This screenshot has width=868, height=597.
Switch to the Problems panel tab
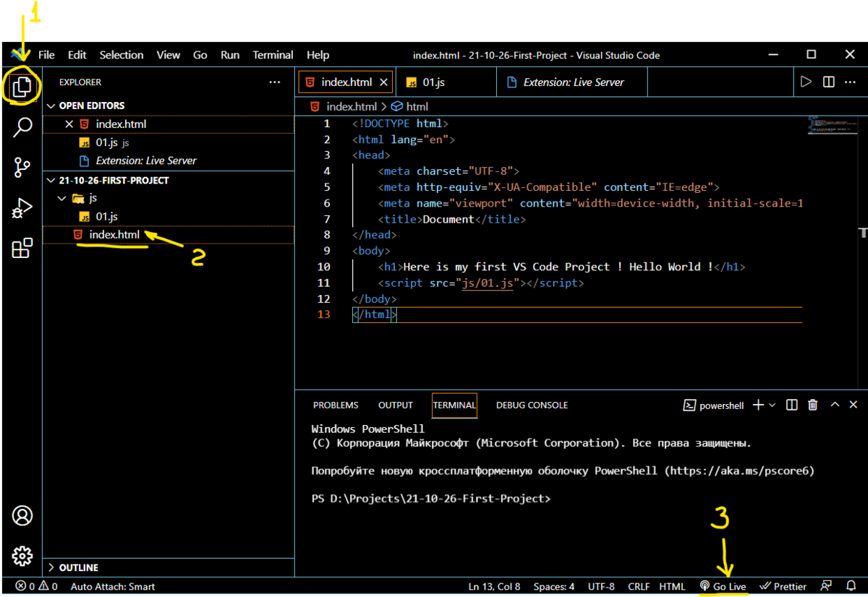[336, 405]
